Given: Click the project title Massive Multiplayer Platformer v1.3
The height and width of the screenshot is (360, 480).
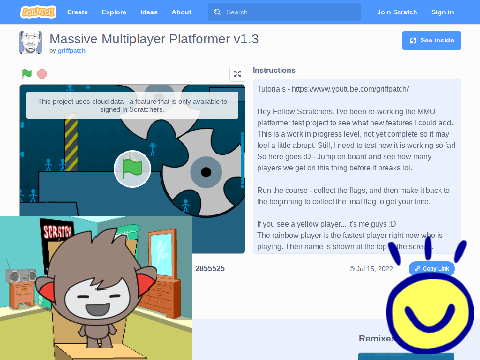Looking at the screenshot, I should tap(154, 39).
